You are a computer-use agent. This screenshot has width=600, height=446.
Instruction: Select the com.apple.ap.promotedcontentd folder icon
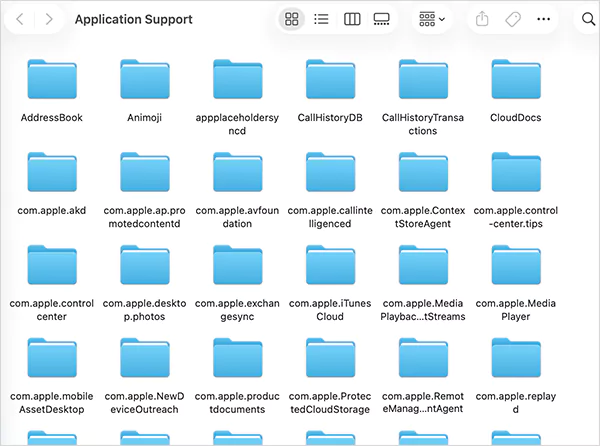pyautogui.click(x=145, y=172)
